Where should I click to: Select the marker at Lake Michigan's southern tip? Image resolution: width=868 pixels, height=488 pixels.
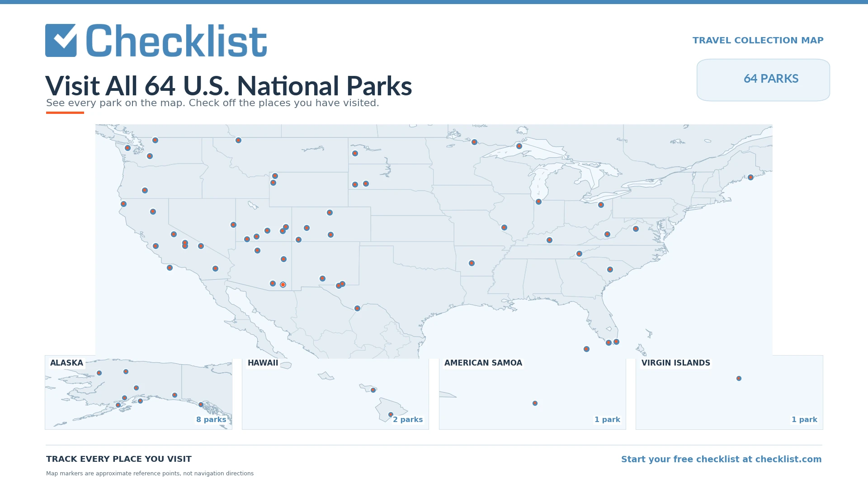pos(538,202)
